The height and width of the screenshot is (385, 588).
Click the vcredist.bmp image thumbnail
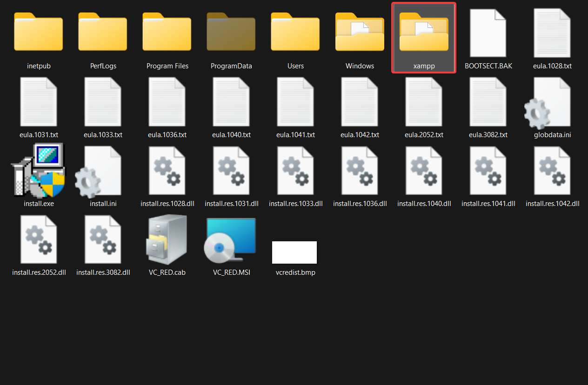(294, 252)
